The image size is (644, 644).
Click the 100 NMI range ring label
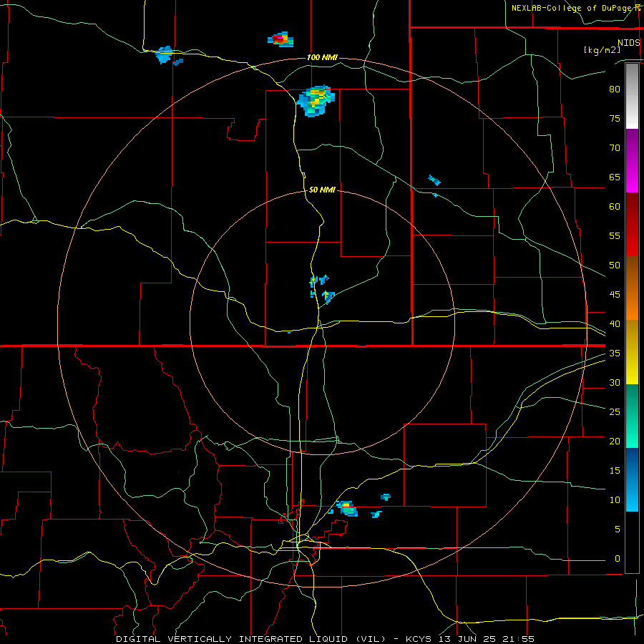pyautogui.click(x=322, y=57)
